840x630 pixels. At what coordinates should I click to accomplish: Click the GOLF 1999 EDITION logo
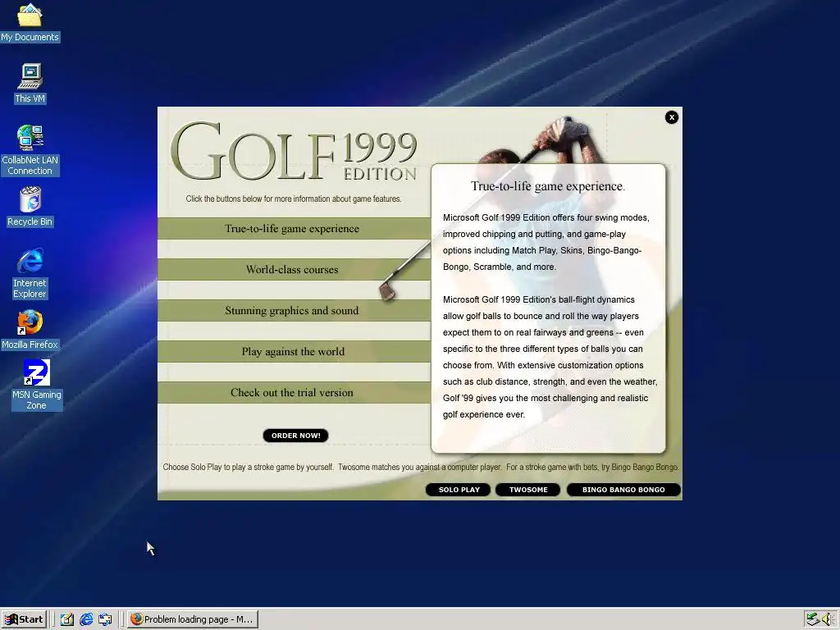point(294,152)
